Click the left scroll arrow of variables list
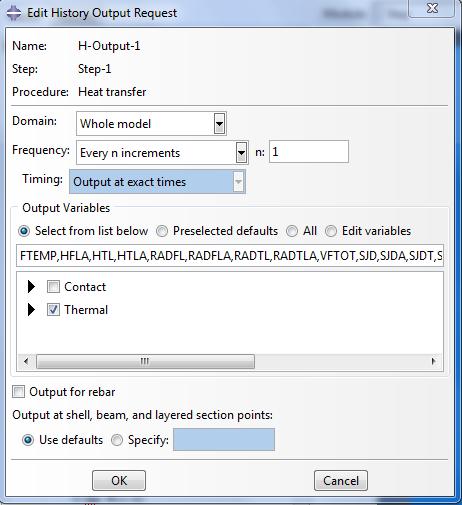 pos(26,361)
